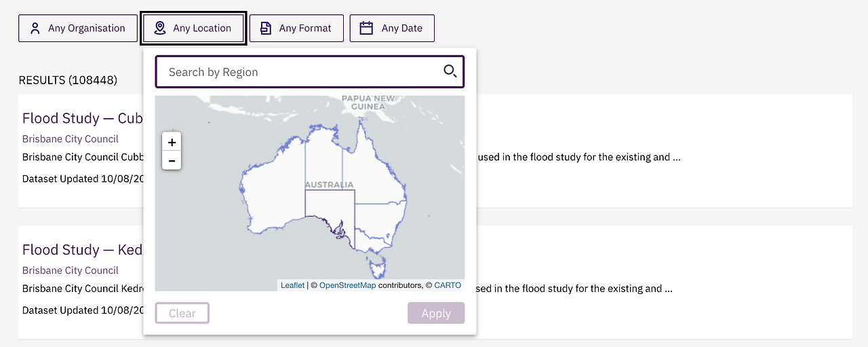Open the Leaflet attribution link
This screenshot has width=868, height=347.
(x=292, y=285)
